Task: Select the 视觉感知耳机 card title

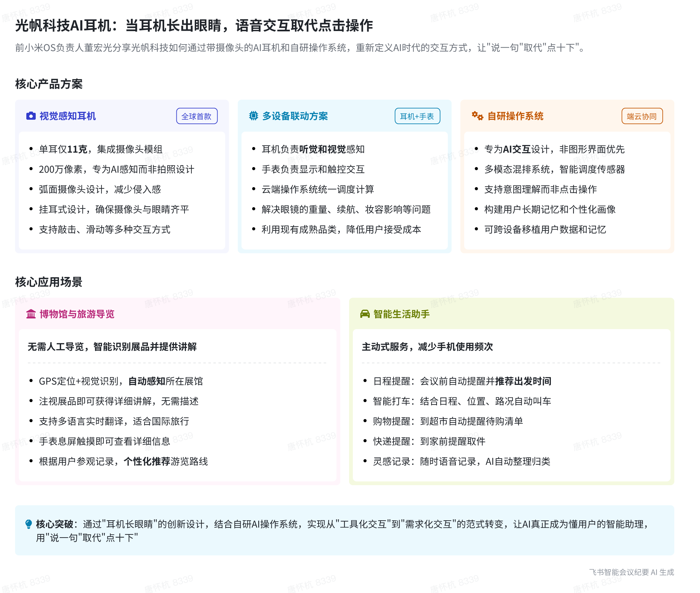Action: 68,116
